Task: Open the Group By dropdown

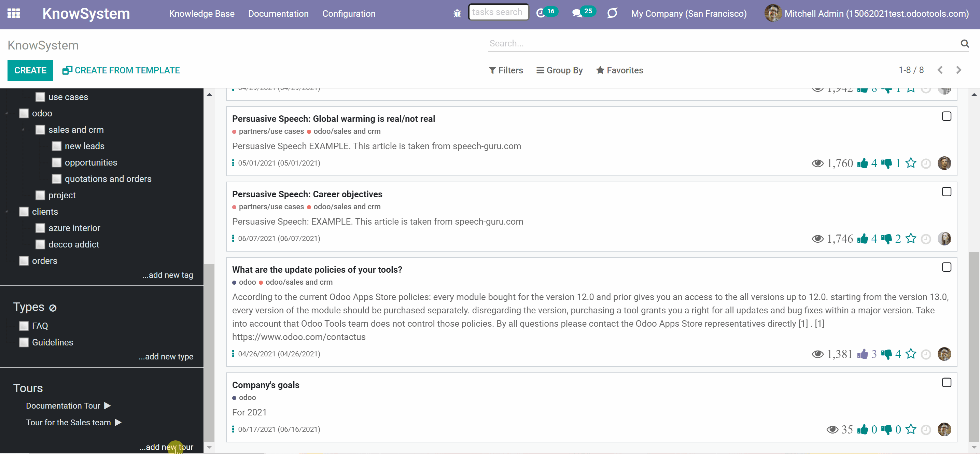Action: 559,70
